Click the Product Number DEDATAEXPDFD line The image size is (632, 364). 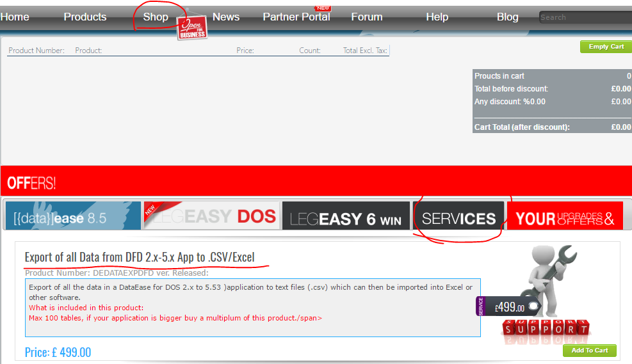pos(117,273)
